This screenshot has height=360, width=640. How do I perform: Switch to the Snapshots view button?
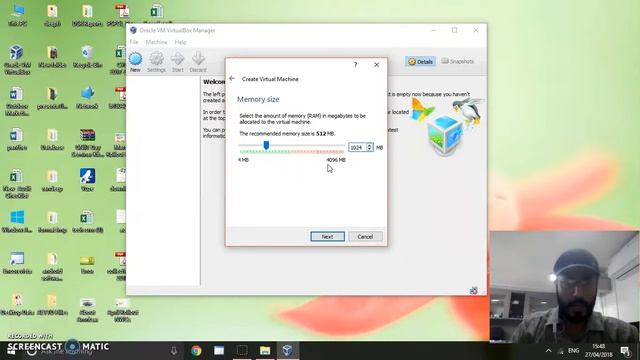click(458, 61)
